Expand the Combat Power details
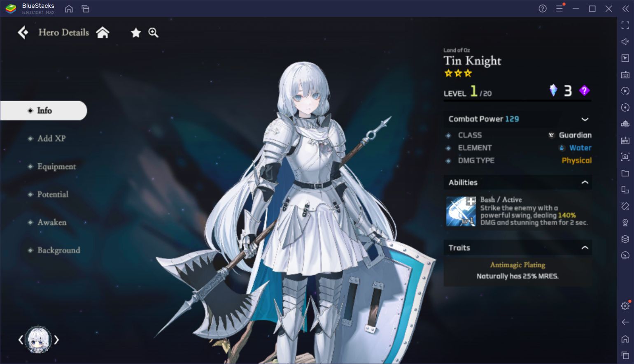 pyautogui.click(x=585, y=119)
